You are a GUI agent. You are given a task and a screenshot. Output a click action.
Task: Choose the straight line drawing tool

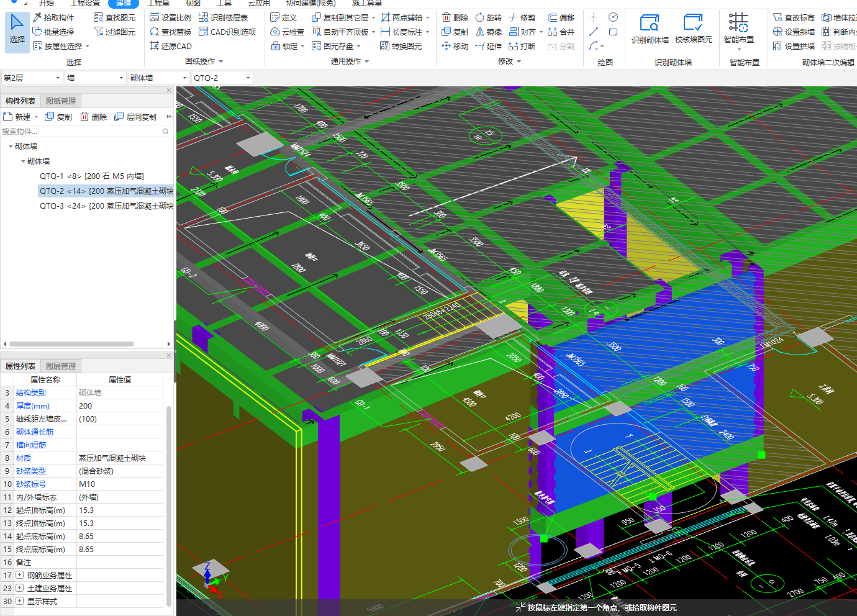594,32
